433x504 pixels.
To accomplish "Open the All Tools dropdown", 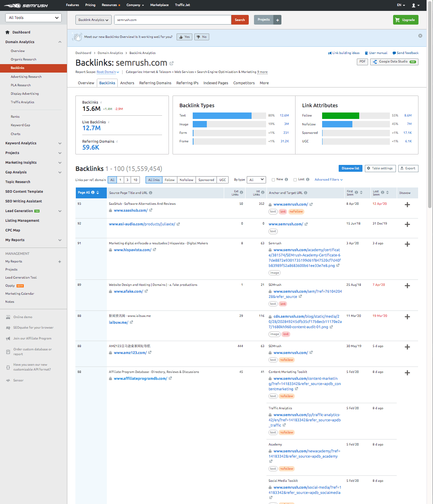I will [x=33, y=18].
